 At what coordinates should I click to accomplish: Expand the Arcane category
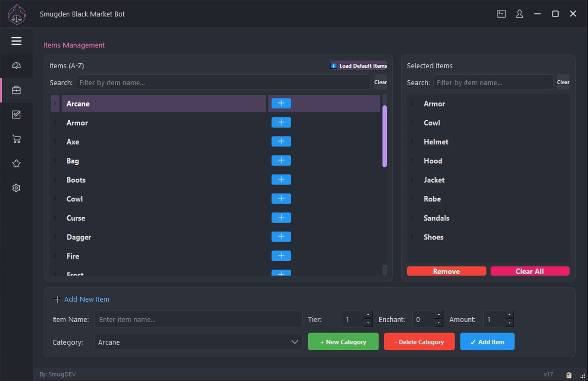pyautogui.click(x=54, y=103)
